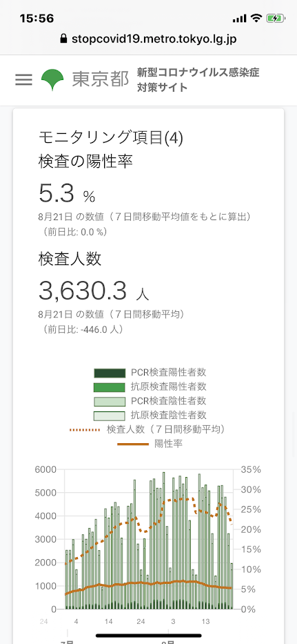Tap the battery charging indicator
Image resolution: width=297 pixels, height=644 pixels.
(x=274, y=18)
